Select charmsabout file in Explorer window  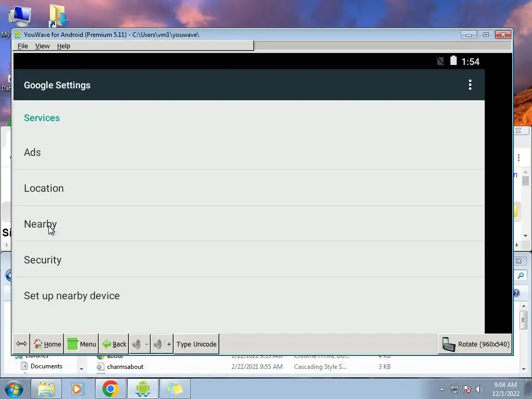coord(125,366)
